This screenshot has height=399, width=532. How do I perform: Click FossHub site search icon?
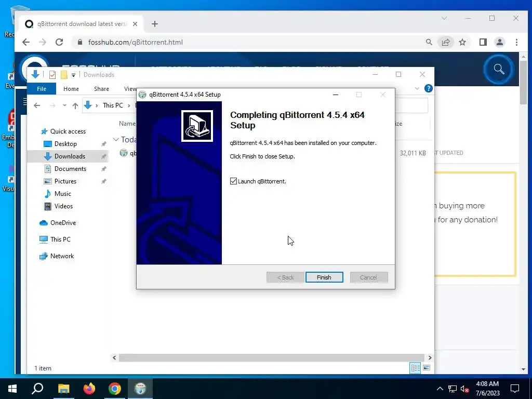(498, 69)
